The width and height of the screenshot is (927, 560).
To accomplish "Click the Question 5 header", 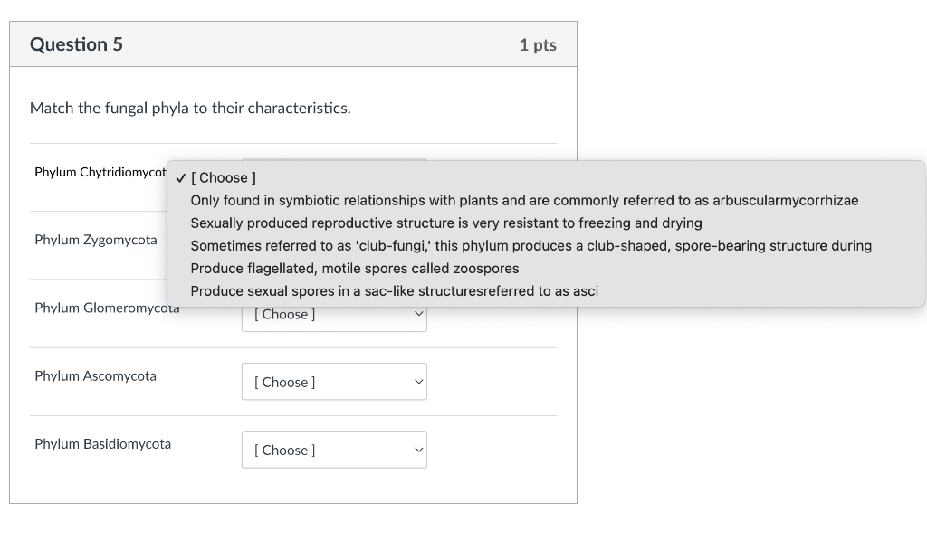I will (x=76, y=43).
